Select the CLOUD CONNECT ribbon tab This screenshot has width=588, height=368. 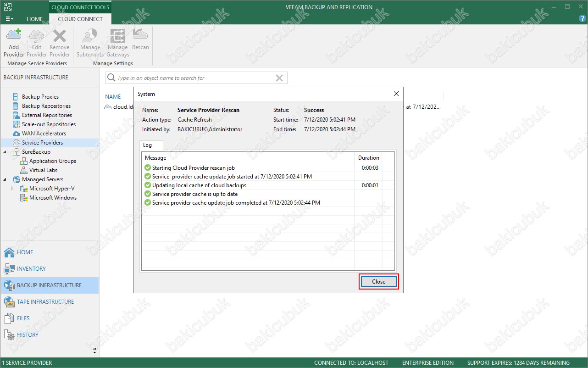tap(80, 19)
